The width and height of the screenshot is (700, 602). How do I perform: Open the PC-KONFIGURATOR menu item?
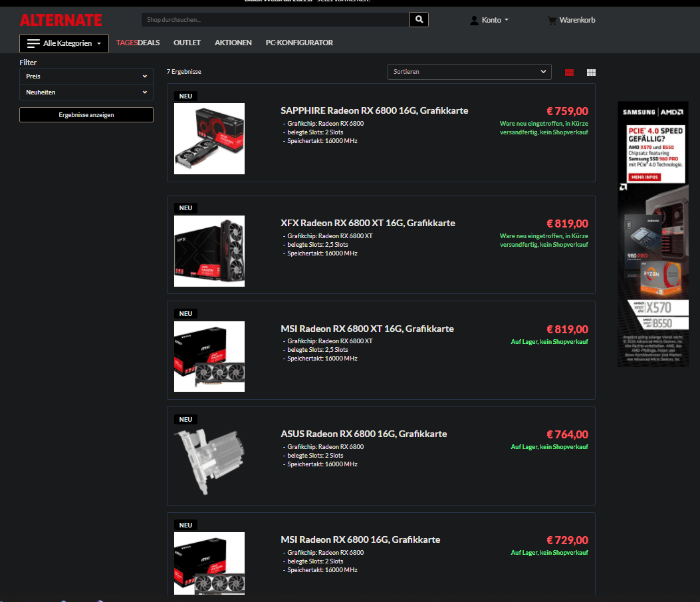point(299,43)
